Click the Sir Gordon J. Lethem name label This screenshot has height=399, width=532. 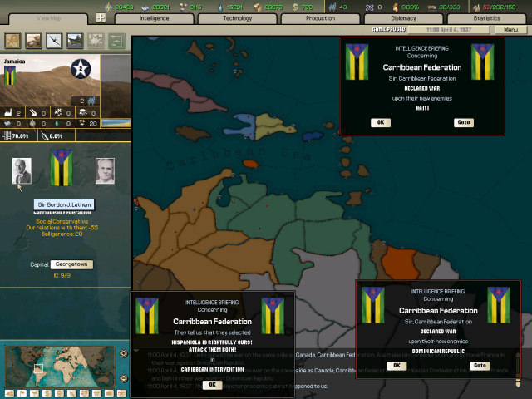(64, 205)
